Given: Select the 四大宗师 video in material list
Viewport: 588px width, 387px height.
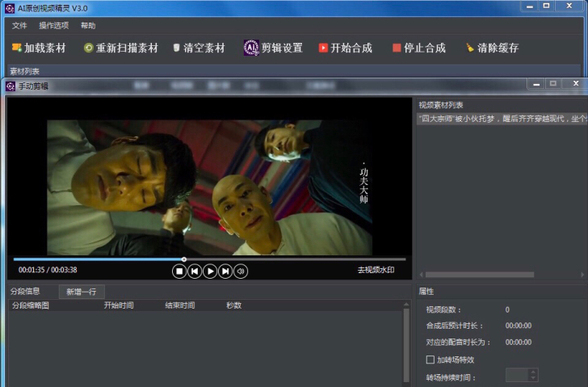Looking at the screenshot, I should (x=502, y=119).
